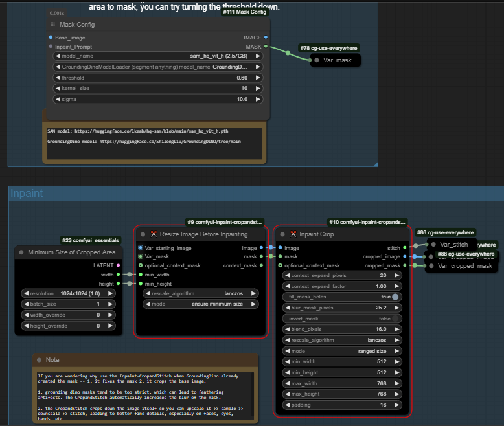Screen dimensions: 504x426
Task: Open the model_name sam_hq_vit_h dropdown
Action: pyautogui.click(x=158, y=56)
